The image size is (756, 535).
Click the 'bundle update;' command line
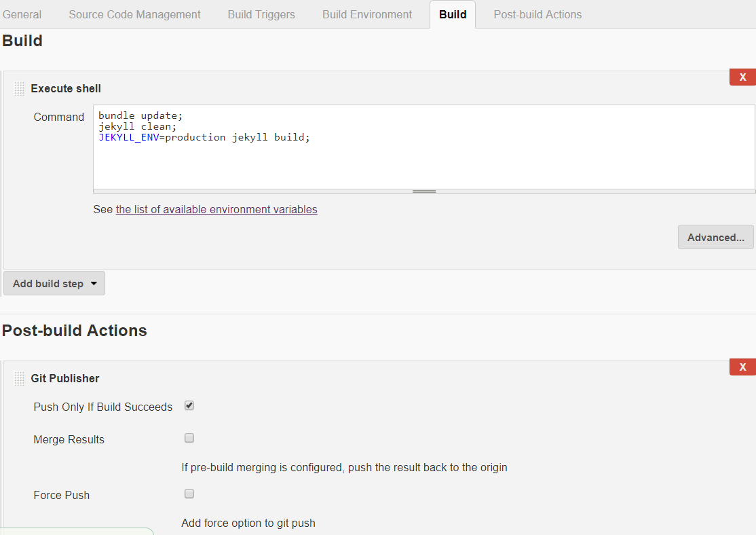click(140, 116)
